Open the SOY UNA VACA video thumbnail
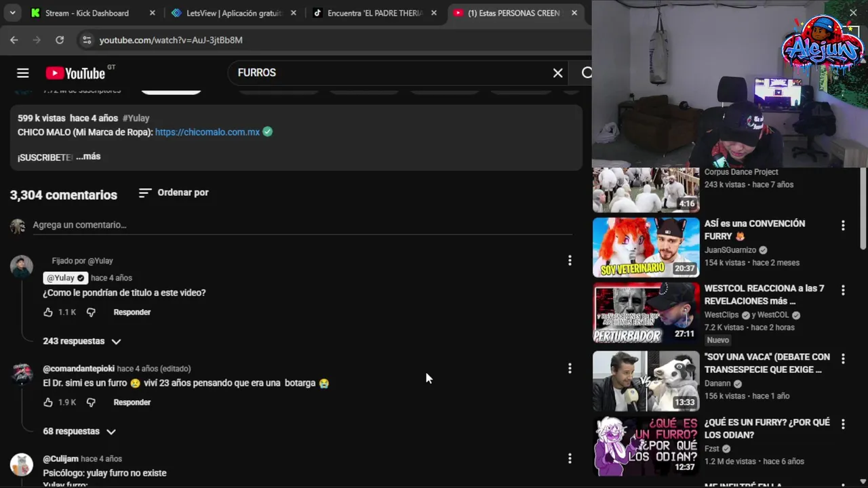Image resolution: width=868 pixels, height=488 pixels. (646, 381)
